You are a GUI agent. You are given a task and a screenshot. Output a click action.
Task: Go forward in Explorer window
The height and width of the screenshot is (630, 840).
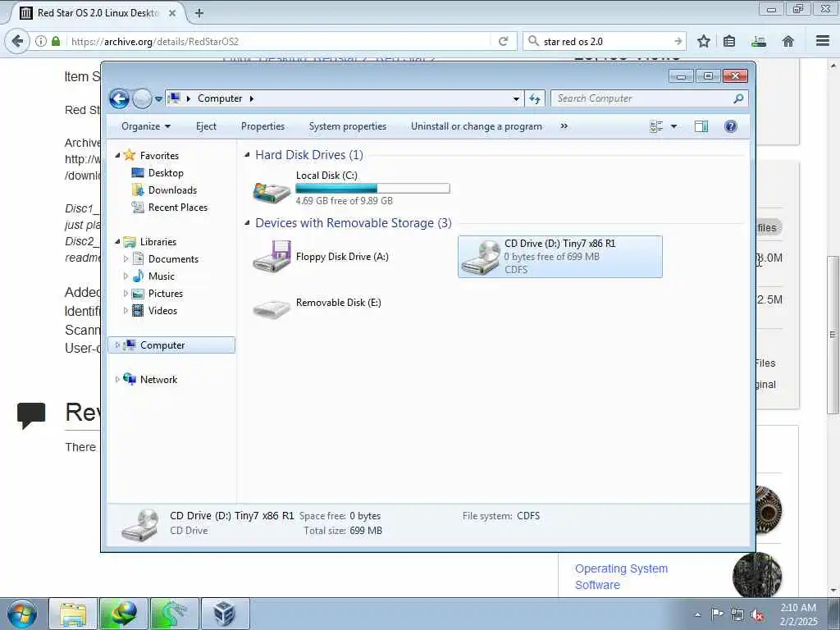(x=142, y=98)
